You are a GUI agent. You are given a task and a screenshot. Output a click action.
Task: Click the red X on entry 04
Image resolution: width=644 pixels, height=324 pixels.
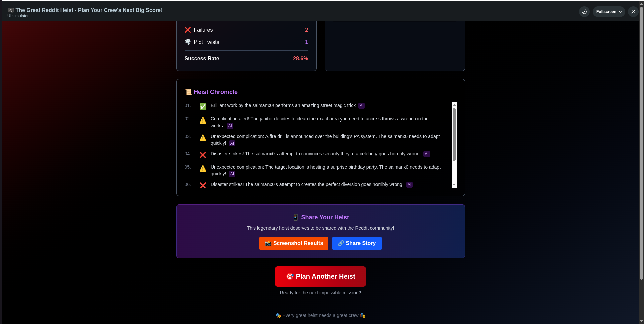[x=203, y=155]
